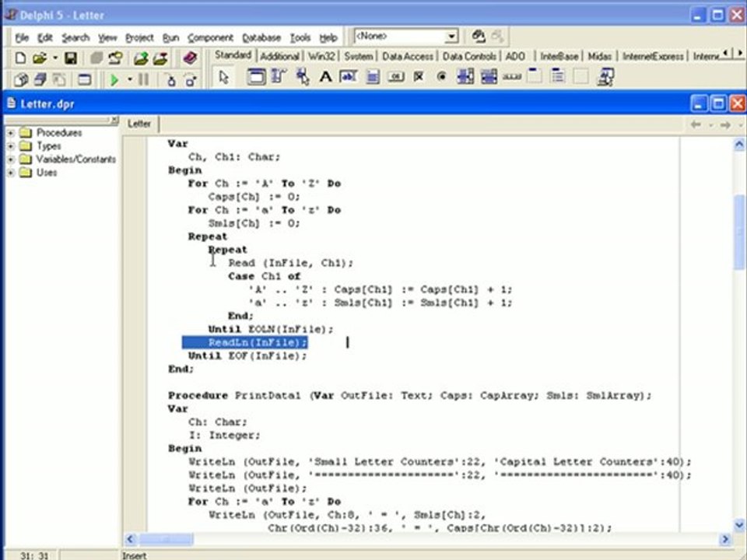Image resolution: width=747 pixels, height=560 pixels.
Task: Switch to the InternetExpress palette tab
Action: [653, 56]
